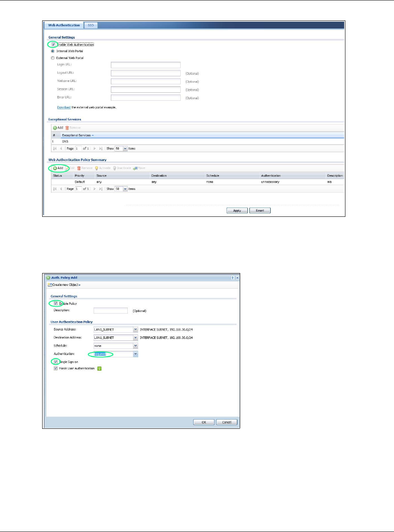Select the Internal Web Portal radio button
394x532 pixels.
click(53, 51)
